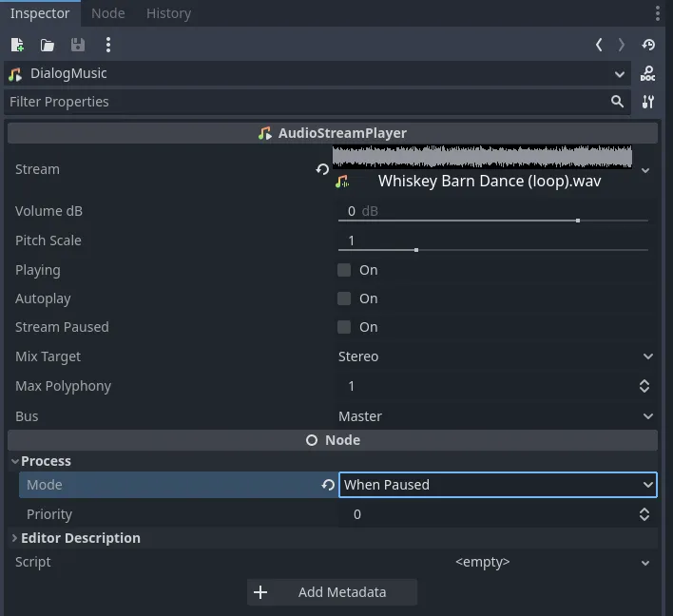
Task: Click Whiskey Barn Dance (loop).wav filename
Action: (x=490, y=182)
